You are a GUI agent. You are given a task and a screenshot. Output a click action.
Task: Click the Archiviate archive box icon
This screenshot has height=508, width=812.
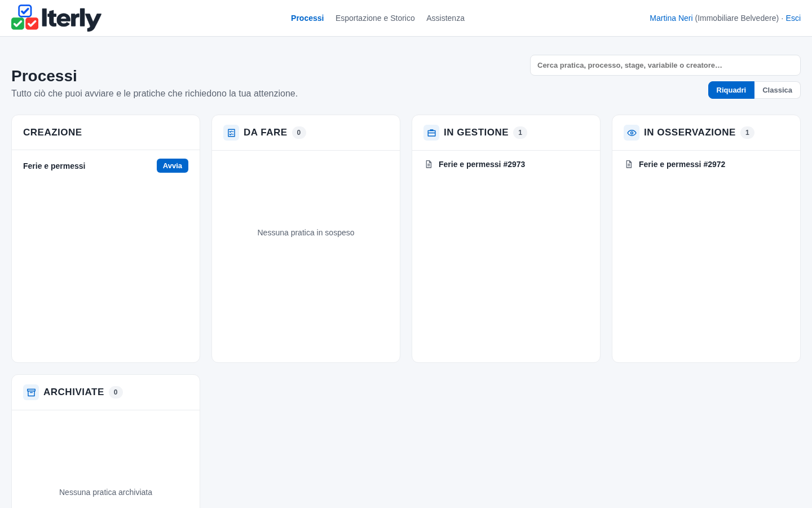click(x=31, y=392)
